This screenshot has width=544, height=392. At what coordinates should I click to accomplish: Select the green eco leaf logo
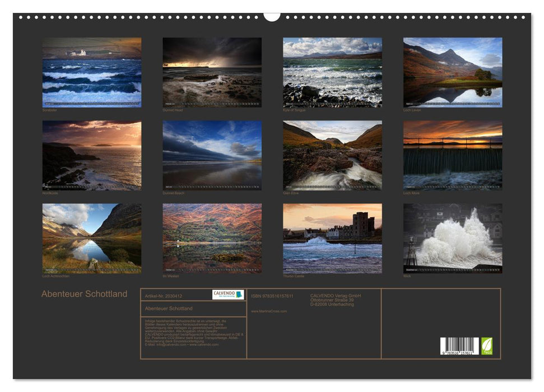coord(487,346)
